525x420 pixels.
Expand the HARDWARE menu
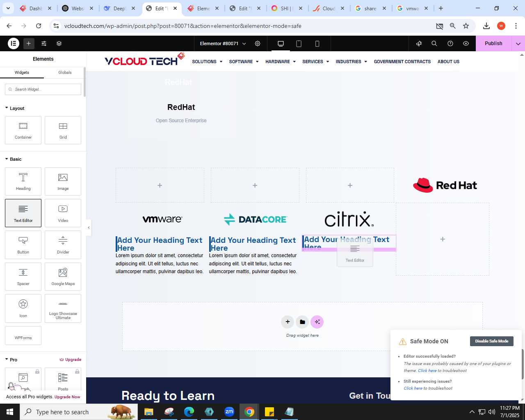pyautogui.click(x=281, y=62)
